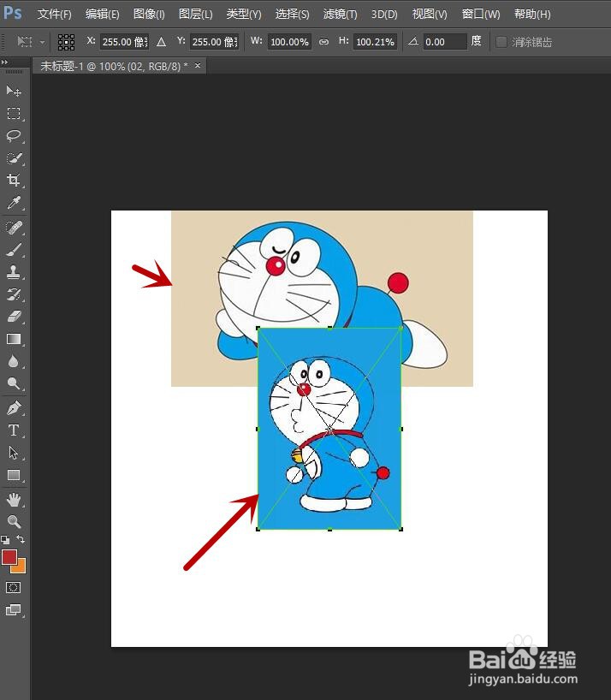Close the 未标题-1 document tab

(198, 66)
